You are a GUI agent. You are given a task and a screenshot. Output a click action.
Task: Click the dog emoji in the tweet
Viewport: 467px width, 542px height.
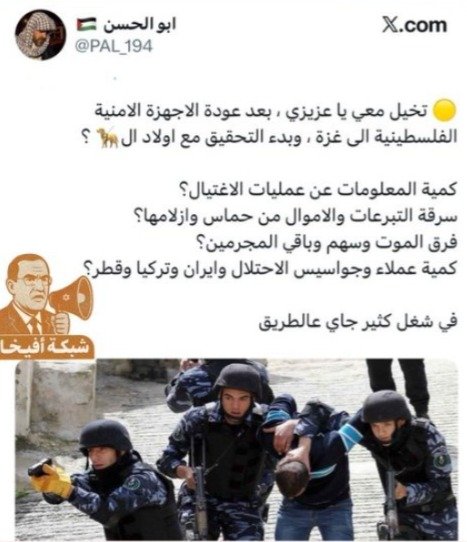point(109,138)
